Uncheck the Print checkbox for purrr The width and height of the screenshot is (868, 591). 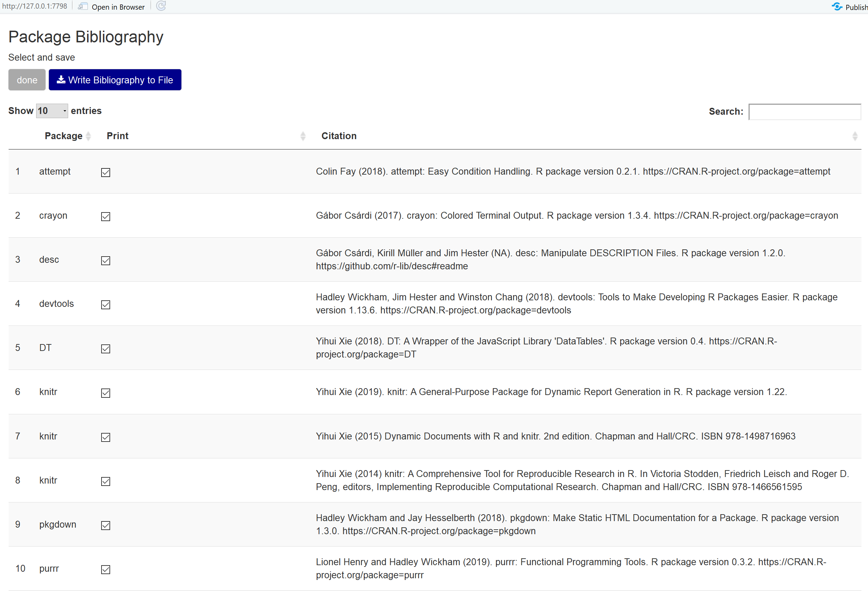coord(106,569)
